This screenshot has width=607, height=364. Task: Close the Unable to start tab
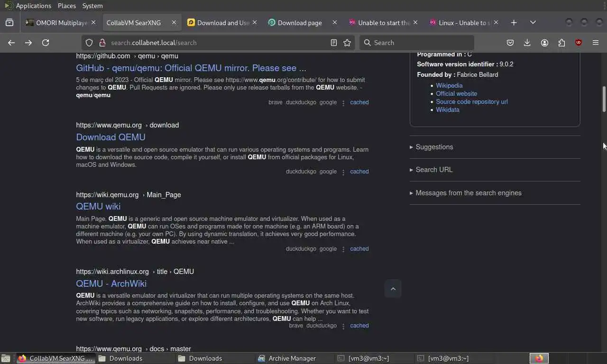[415, 22]
